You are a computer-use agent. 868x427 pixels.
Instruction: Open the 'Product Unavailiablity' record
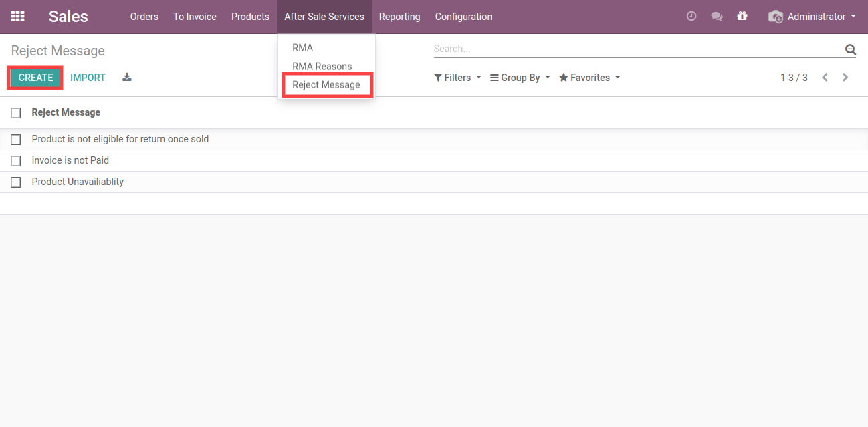tap(78, 182)
